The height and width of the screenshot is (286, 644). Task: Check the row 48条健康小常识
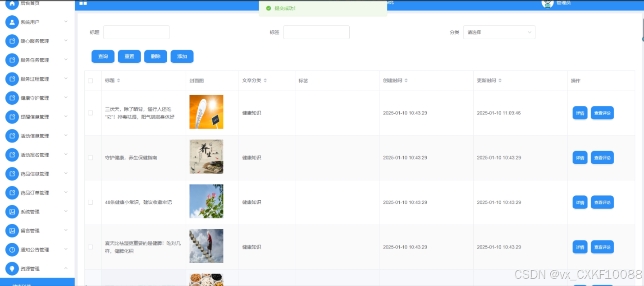click(91, 202)
